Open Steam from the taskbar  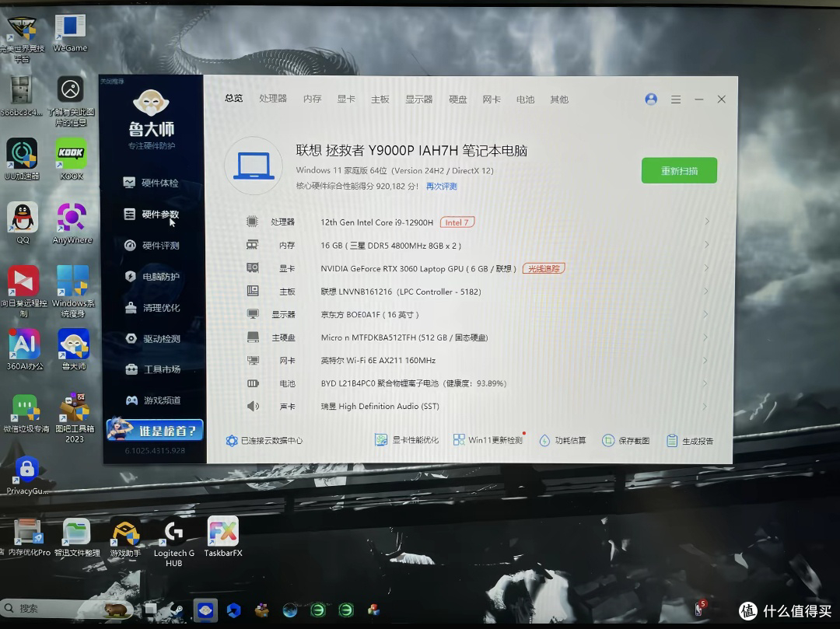coord(177,610)
